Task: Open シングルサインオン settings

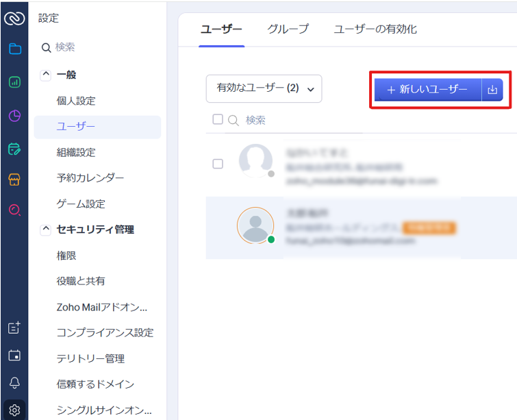Action: (104, 410)
